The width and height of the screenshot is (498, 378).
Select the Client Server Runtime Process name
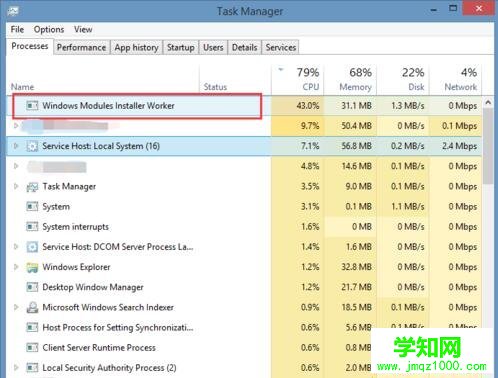[99, 348]
